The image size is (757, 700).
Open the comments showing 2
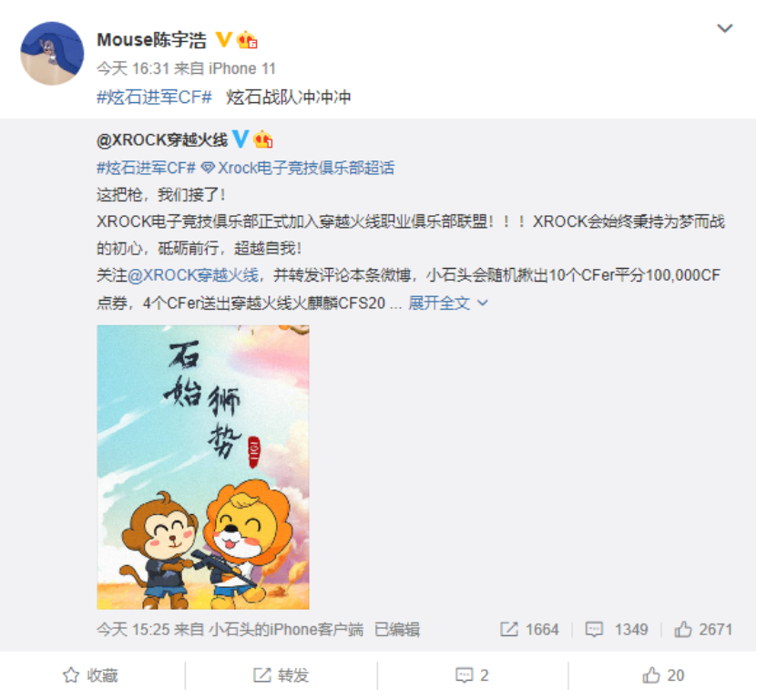472,674
